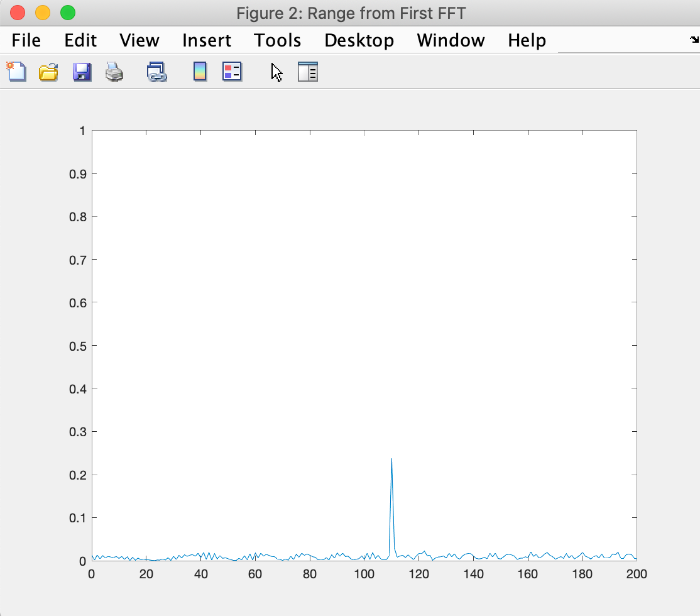
Task: Open the File menu
Action: tap(26, 40)
